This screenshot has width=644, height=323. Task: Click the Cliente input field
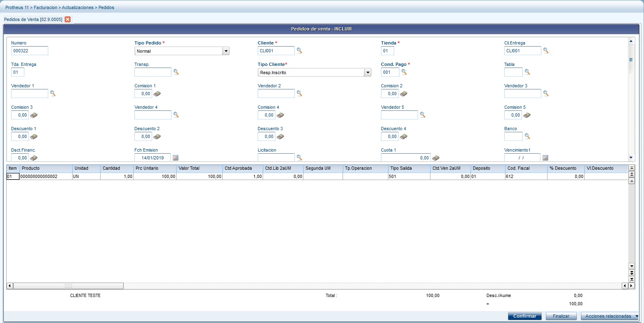coord(276,51)
